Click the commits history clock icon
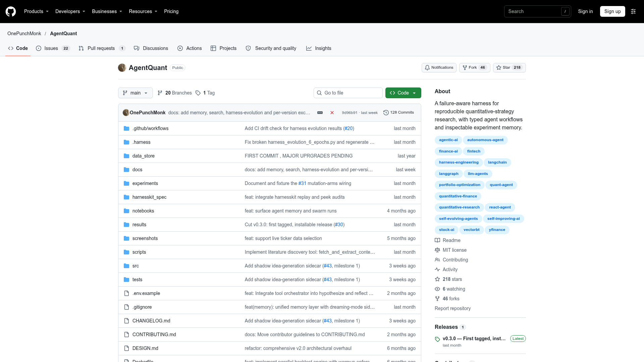This screenshot has width=644, height=362. click(386, 113)
